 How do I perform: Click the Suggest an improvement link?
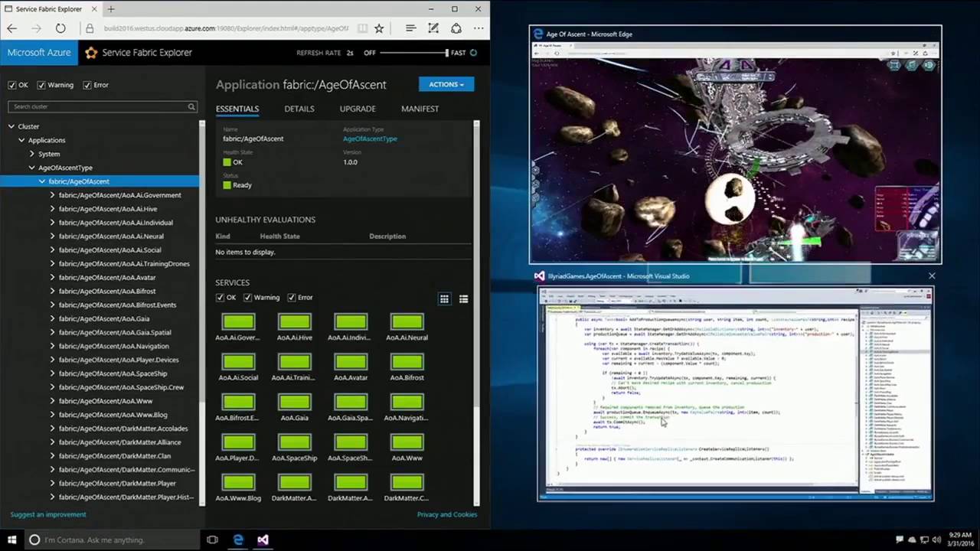48,514
